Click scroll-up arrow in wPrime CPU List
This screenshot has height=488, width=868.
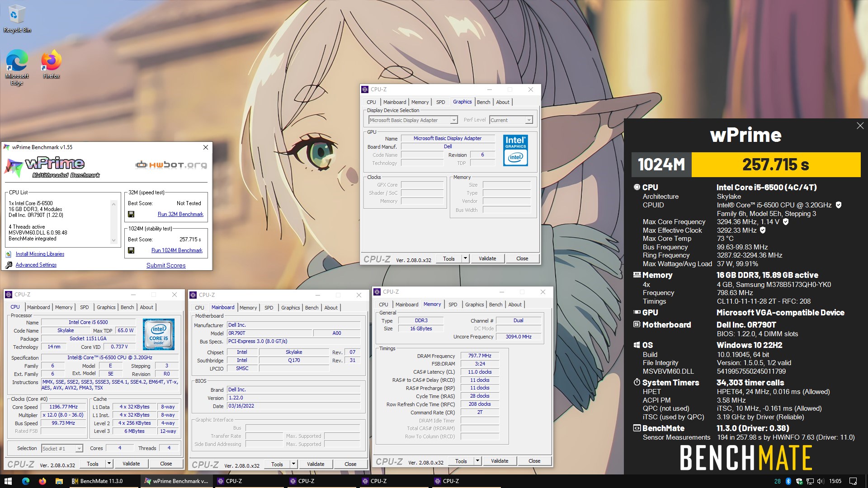(x=113, y=204)
